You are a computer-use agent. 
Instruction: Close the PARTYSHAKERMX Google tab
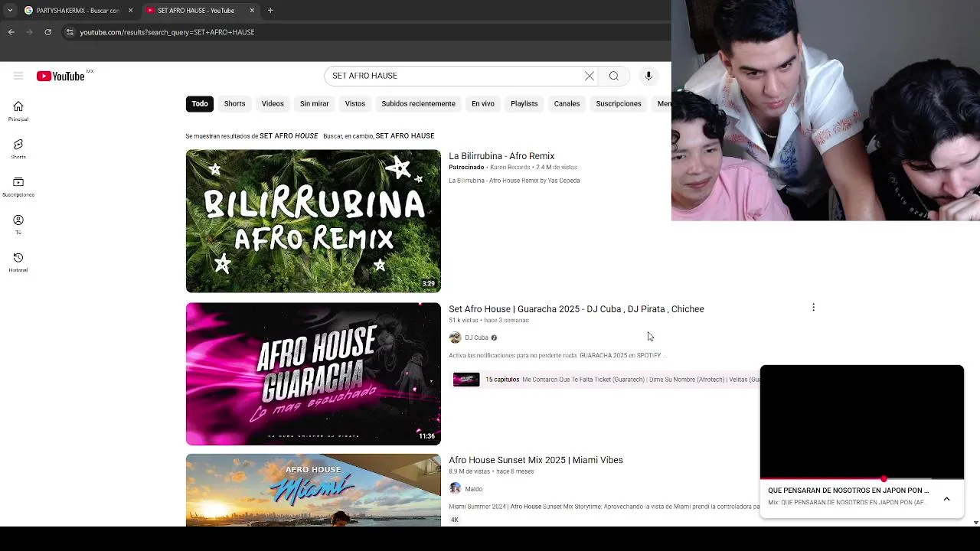point(130,10)
